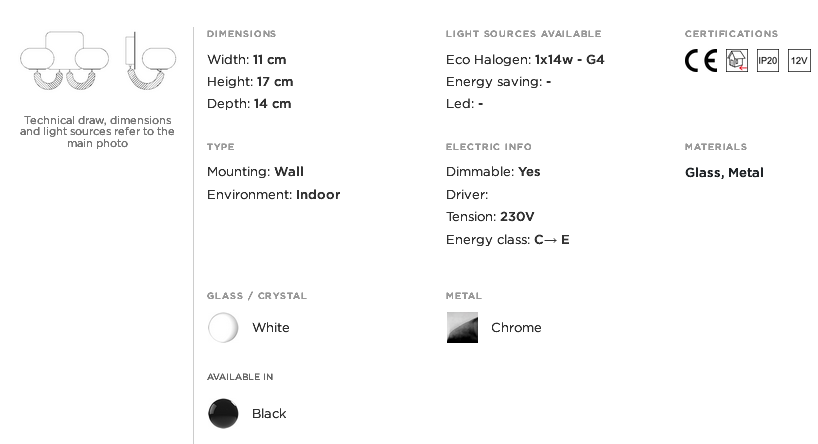Click the Glass, Metal materials text
818x444 pixels.
(x=724, y=173)
